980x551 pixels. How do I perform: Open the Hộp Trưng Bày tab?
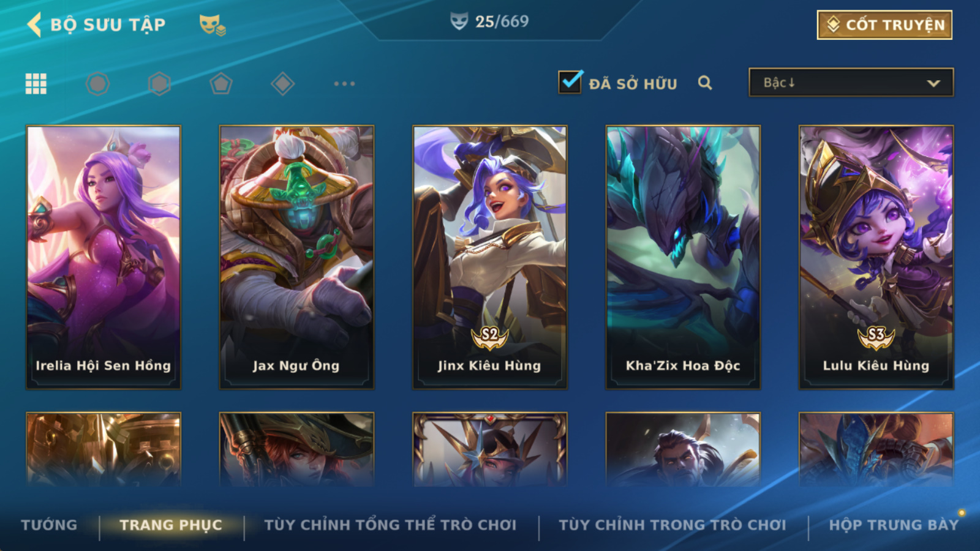click(894, 525)
